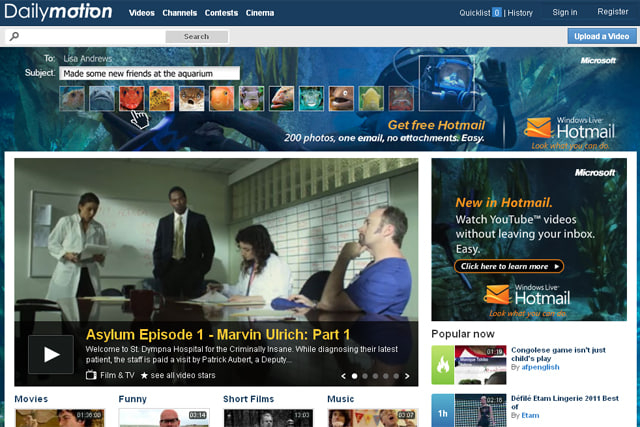
Task: Go to previous featured video arrow
Action: pos(344,376)
